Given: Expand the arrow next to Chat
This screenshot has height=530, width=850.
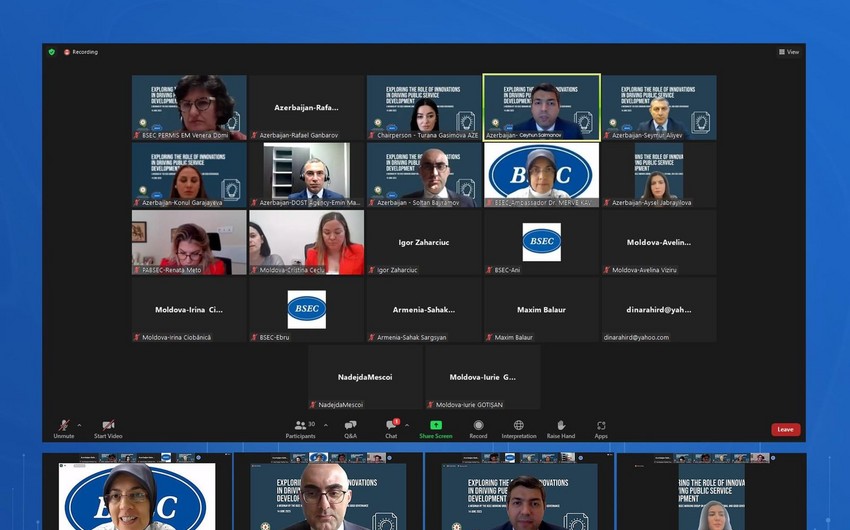Looking at the screenshot, I should click(x=406, y=425).
